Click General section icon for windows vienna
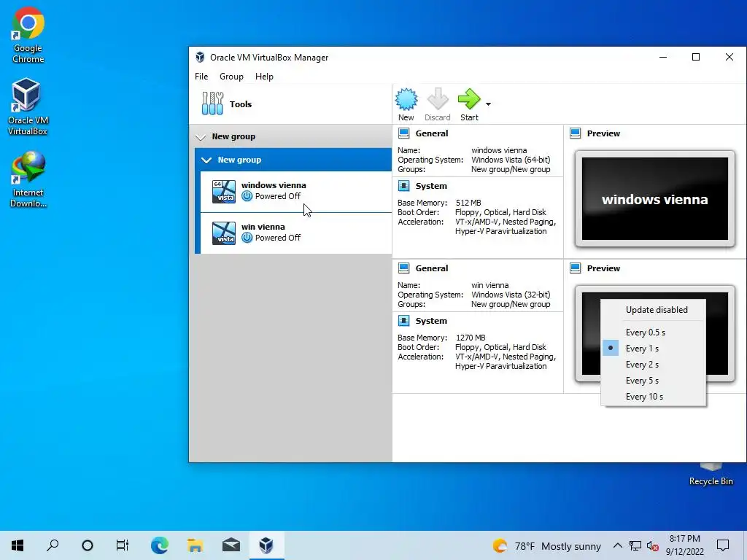The height and width of the screenshot is (560, 747). (404, 133)
